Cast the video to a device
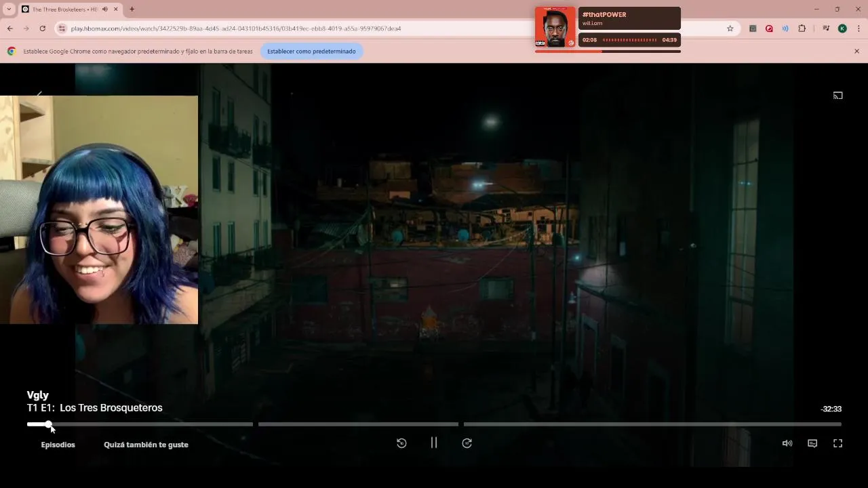Screen dimensions: 868x488 (x=837, y=96)
